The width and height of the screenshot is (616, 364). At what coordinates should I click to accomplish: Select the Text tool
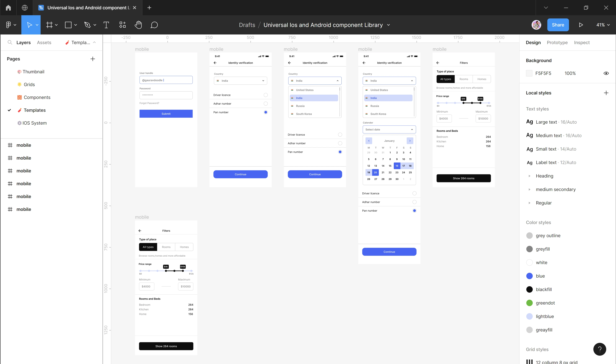point(106,25)
